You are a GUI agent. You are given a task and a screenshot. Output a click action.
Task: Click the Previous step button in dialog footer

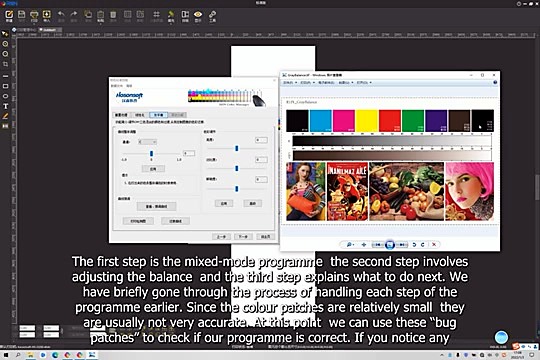[221, 237]
